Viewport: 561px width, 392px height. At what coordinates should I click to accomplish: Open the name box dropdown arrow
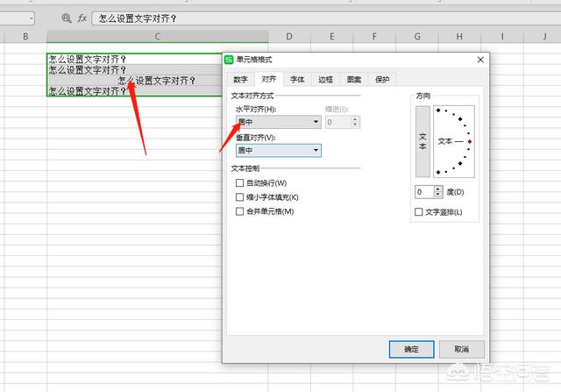31,18
